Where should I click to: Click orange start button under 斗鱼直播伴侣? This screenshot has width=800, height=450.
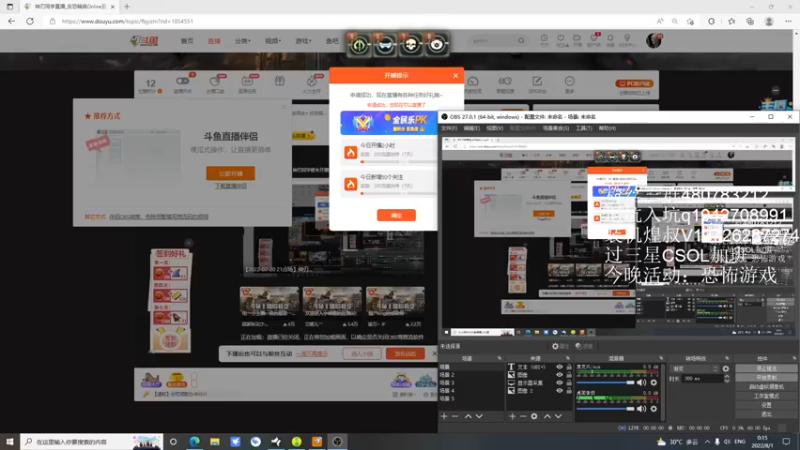point(231,173)
